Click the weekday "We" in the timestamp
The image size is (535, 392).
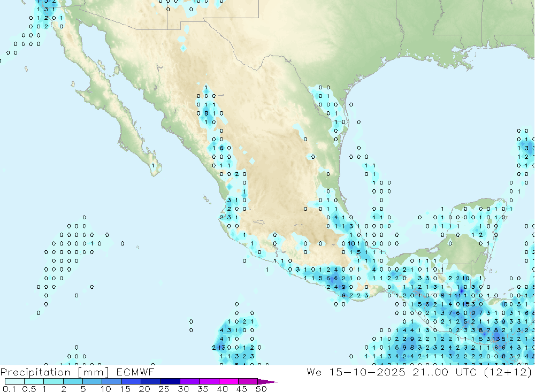314,372
